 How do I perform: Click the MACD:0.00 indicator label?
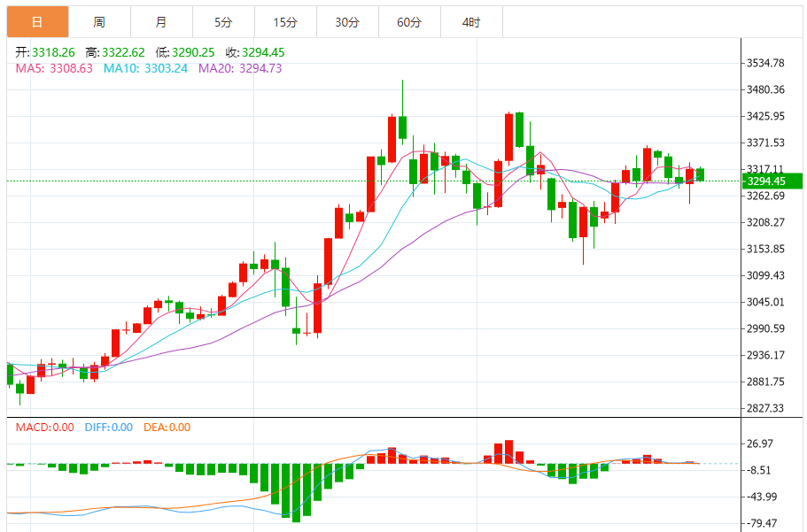click(x=45, y=428)
